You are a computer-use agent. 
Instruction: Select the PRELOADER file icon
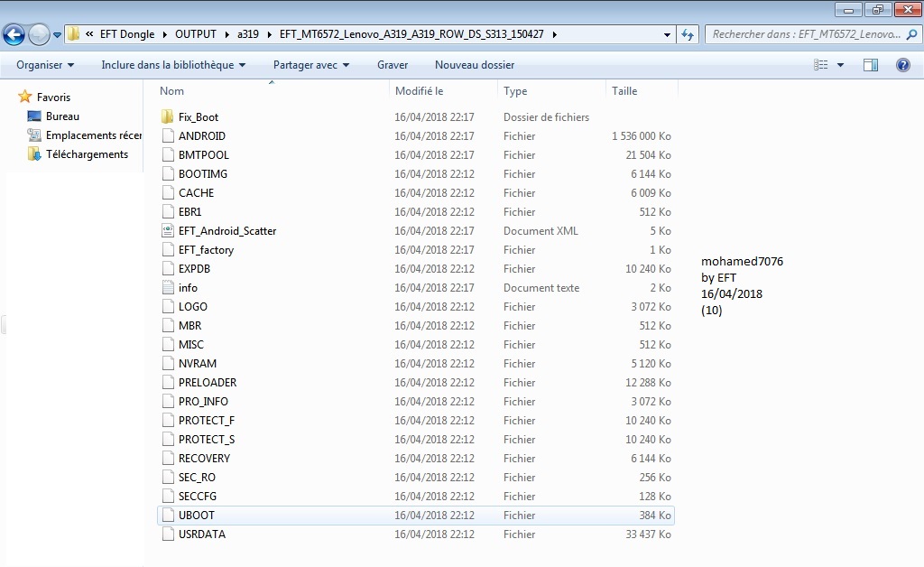tap(168, 382)
